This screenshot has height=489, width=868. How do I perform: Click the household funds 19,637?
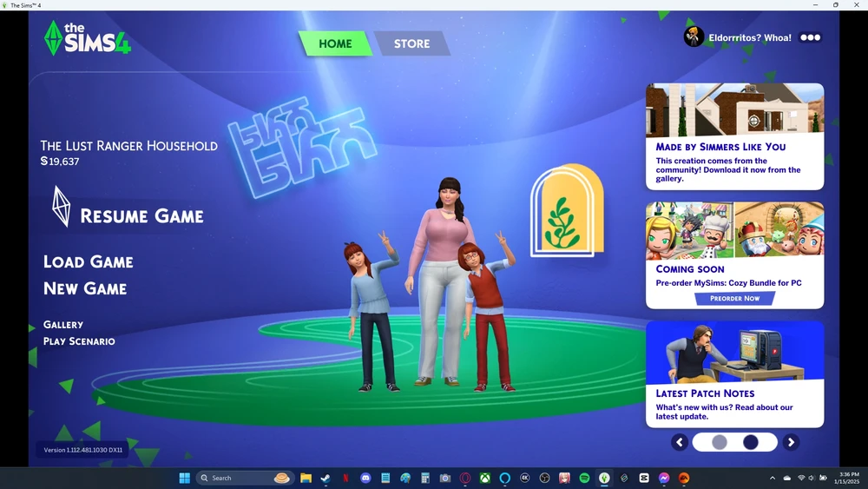60,162
